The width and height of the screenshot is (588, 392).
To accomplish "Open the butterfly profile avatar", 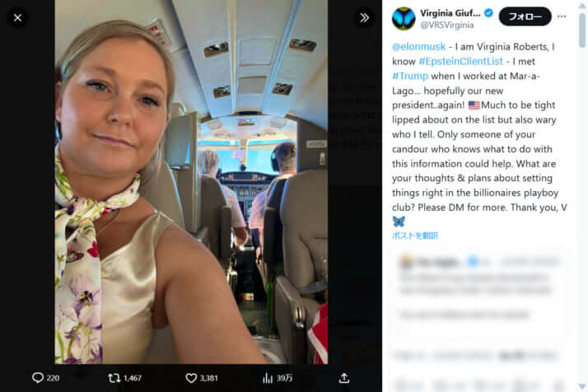I will tap(404, 18).
